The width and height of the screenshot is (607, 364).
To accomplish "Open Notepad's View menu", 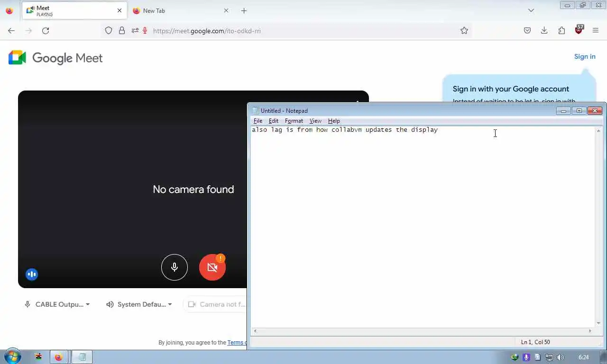I will pyautogui.click(x=315, y=121).
